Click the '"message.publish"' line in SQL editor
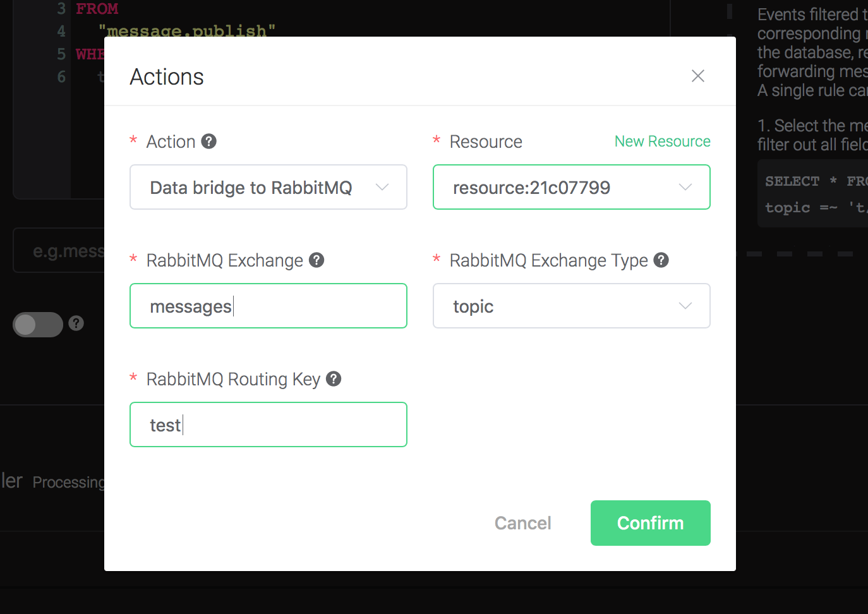The width and height of the screenshot is (868, 614). point(187,30)
